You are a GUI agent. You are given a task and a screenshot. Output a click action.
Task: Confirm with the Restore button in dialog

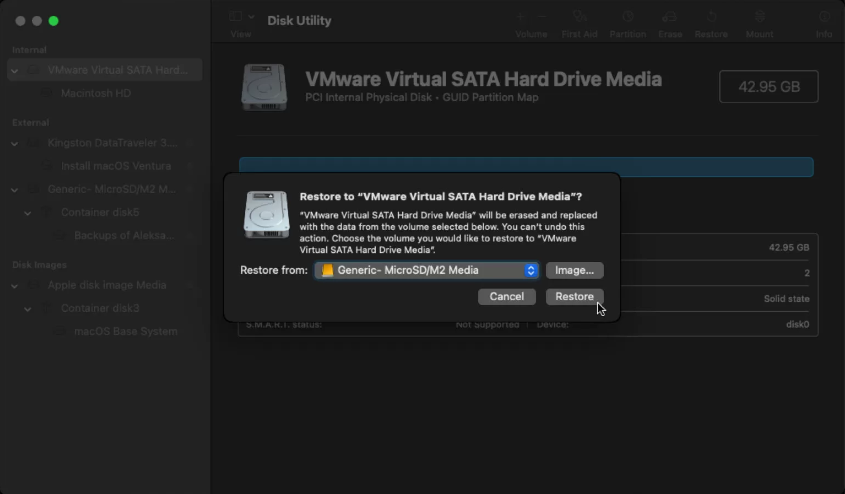pos(574,296)
